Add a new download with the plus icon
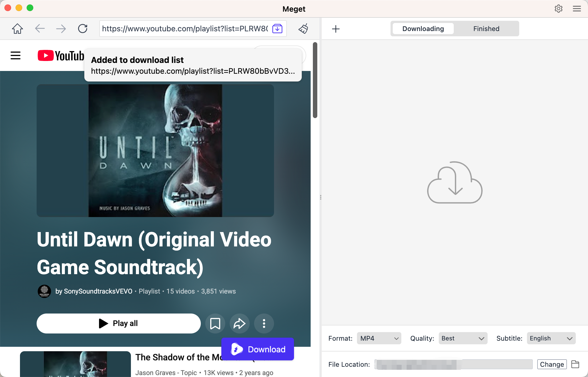The image size is (588, 377). (x=336, y=29)
